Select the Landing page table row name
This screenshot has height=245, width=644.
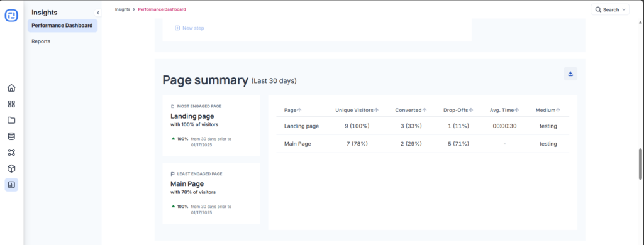click(x=301, y=126)
